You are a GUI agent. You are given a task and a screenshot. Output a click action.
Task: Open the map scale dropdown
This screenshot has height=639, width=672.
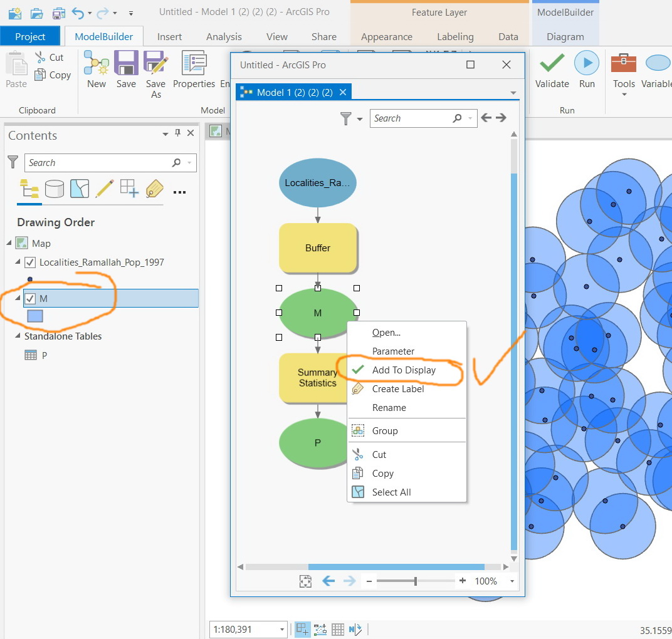point(282,629)
